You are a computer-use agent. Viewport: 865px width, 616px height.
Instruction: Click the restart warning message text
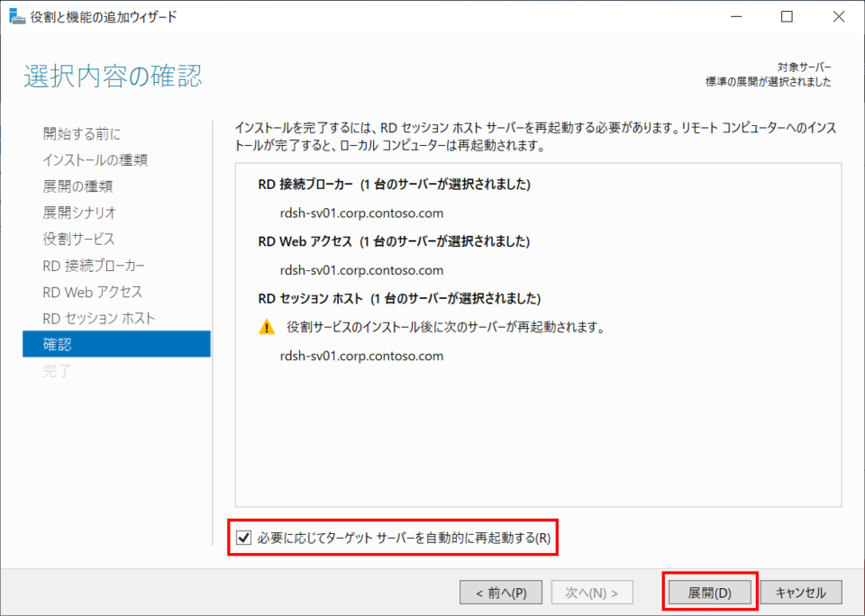446,327
